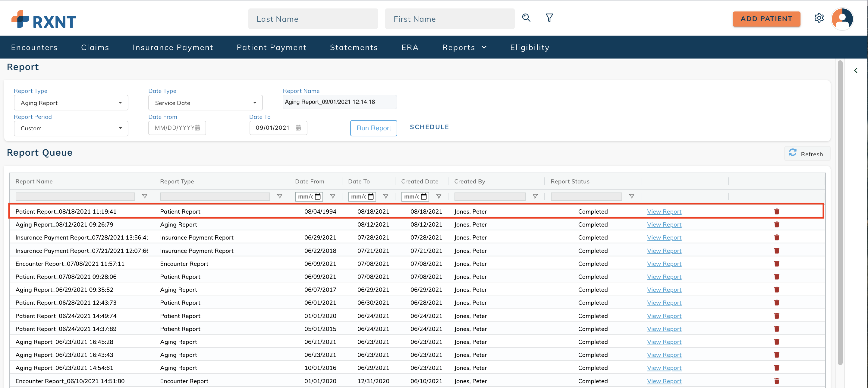View report for Patient Report_06/24/2021 14:49:74
Screen dimensions: 868x388
coord(664,316)
